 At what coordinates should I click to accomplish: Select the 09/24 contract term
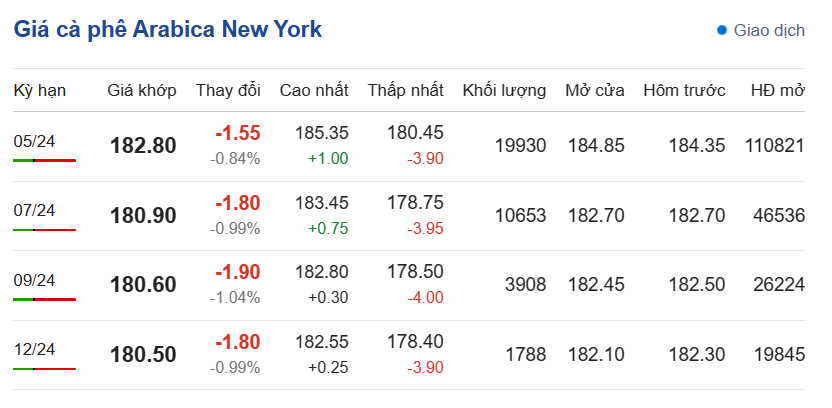pos(34,280)
